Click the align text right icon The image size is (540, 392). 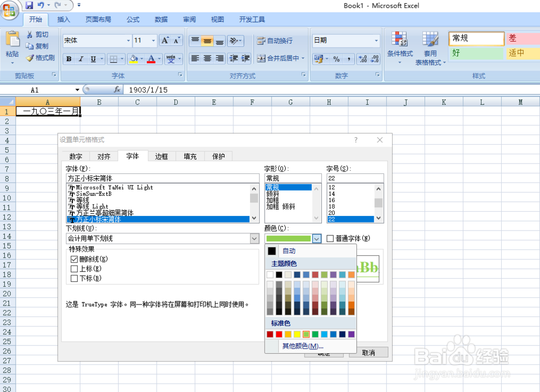pos(220,58)
